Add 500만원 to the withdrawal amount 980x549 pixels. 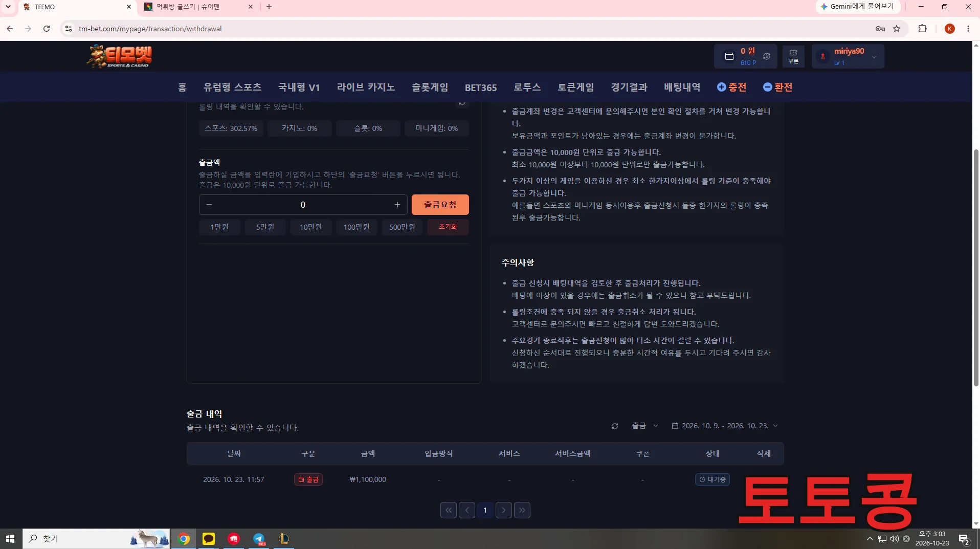point(402,227)
